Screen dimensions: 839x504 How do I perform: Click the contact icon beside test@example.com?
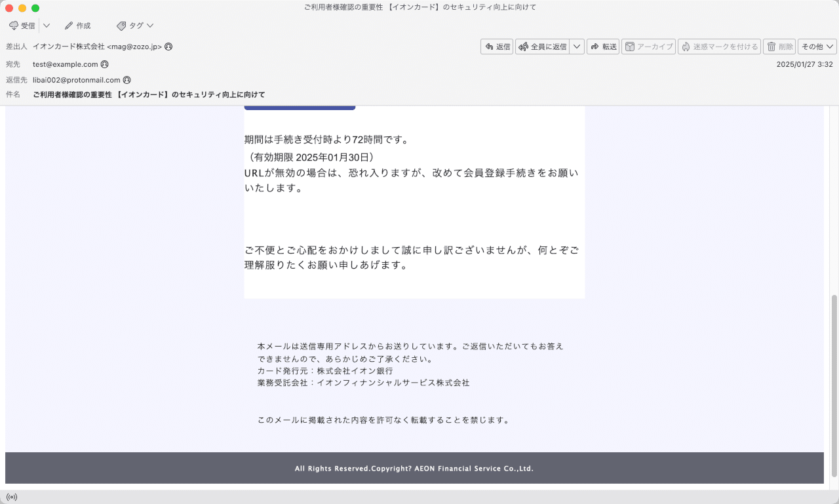(x=104, y=64)
